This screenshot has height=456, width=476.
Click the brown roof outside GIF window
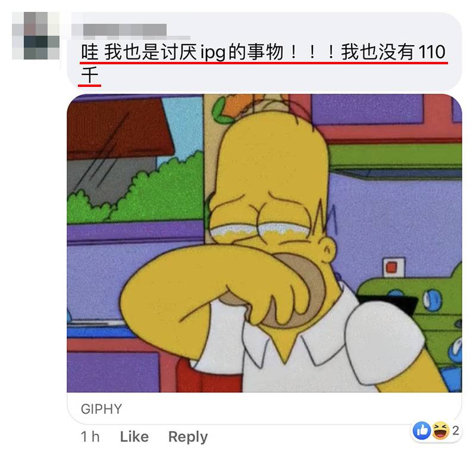pyautogui.click(x=120, y=127)
